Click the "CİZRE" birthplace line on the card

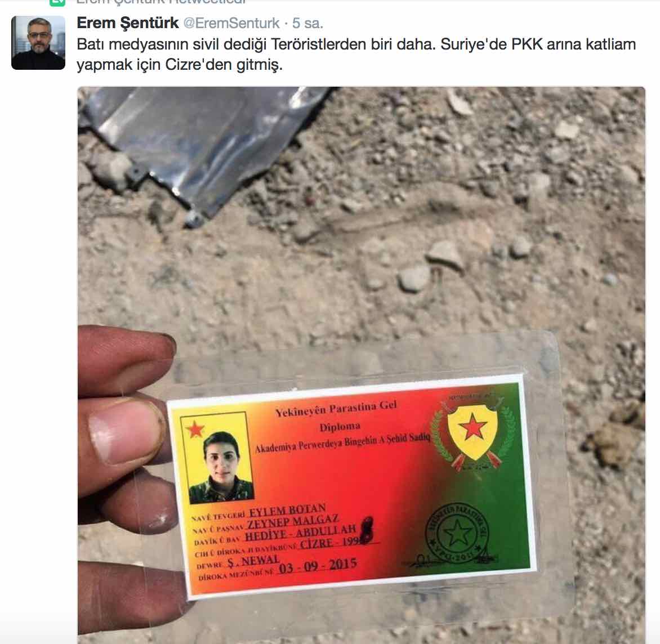(x=316, y=543)
